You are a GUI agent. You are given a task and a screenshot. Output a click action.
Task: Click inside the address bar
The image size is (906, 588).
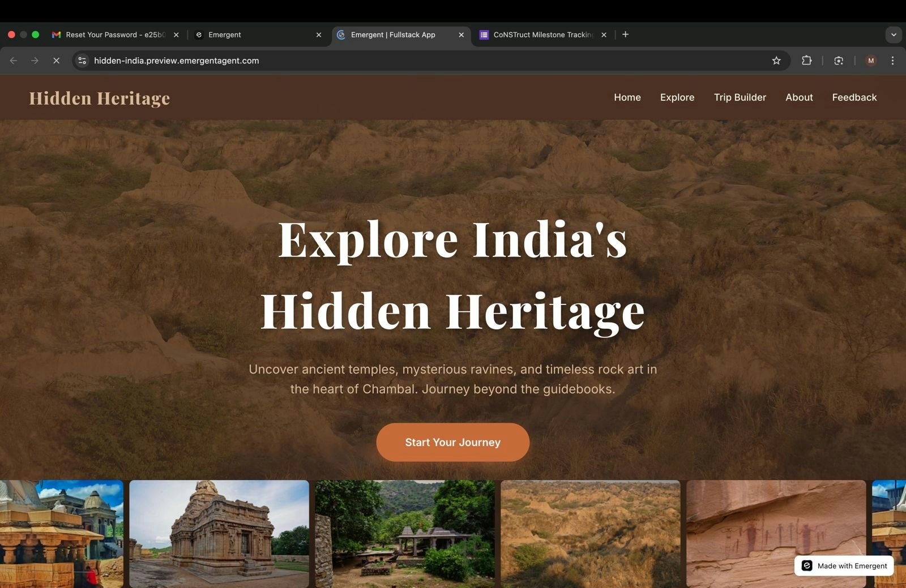(396, 61)
